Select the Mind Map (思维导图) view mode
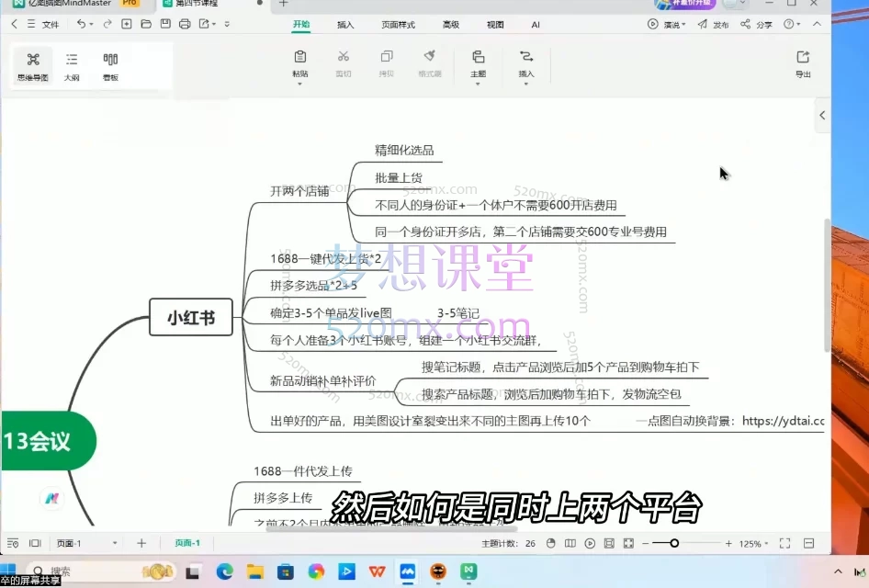 33,65
